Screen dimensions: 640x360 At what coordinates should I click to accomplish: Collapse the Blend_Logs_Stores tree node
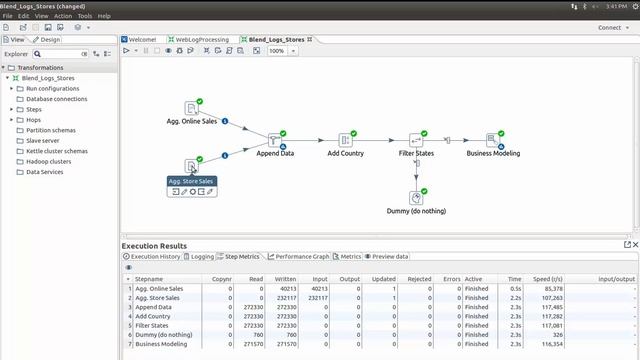(7, 78)
